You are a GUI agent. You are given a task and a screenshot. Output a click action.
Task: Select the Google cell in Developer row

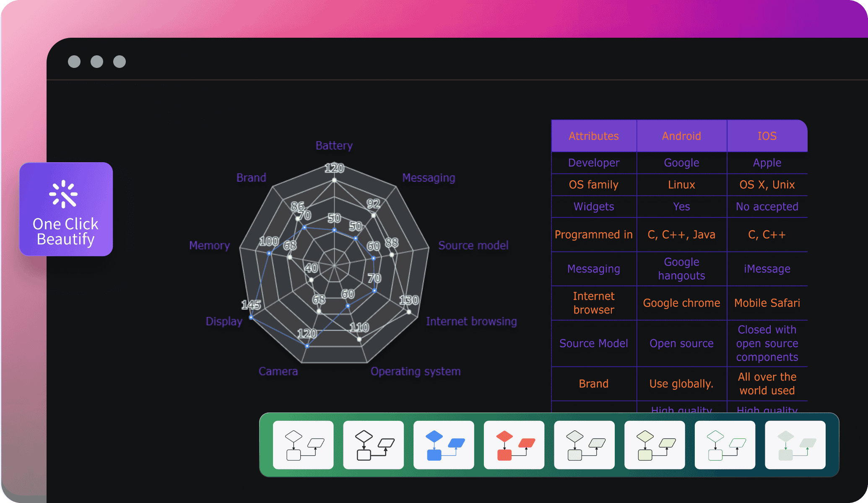pos(681,163)
